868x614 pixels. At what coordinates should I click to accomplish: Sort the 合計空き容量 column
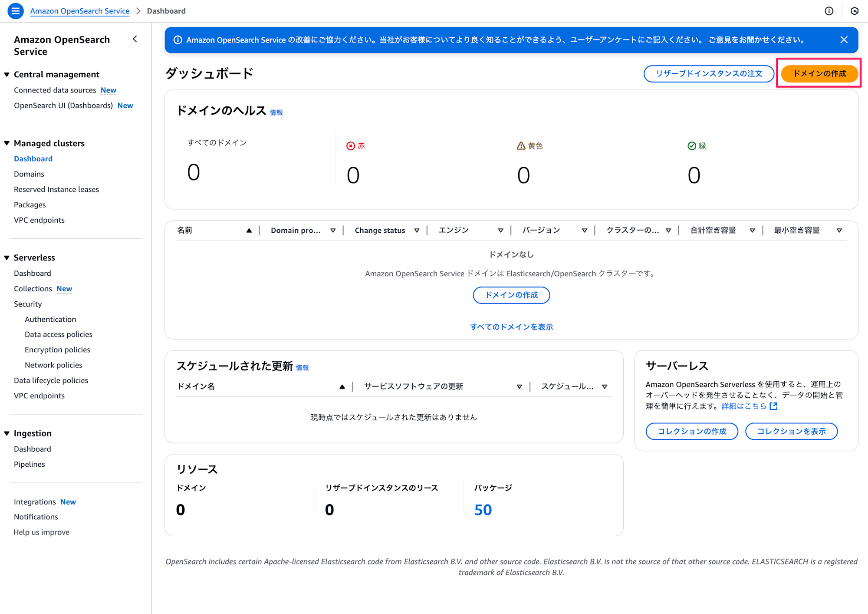click(752, 231)
